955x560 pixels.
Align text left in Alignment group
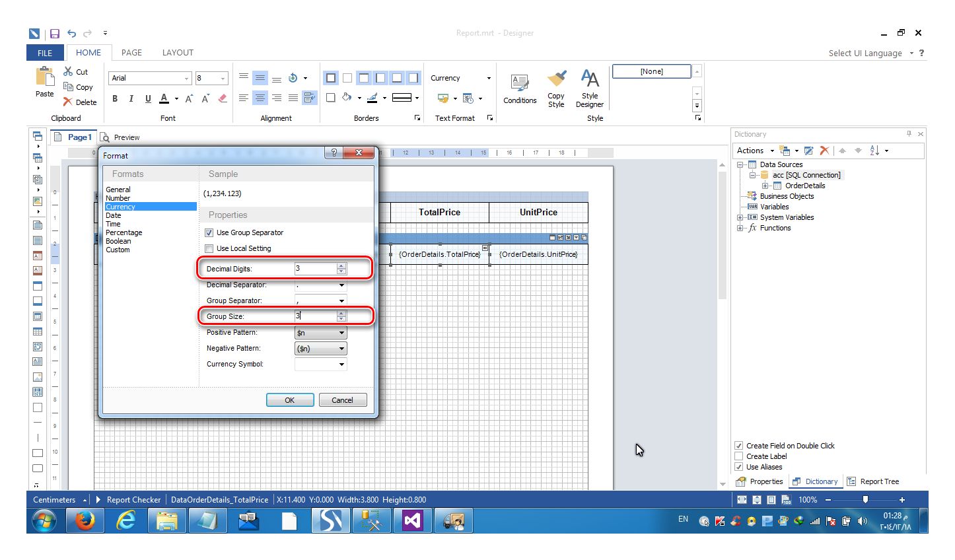(244, 98)
